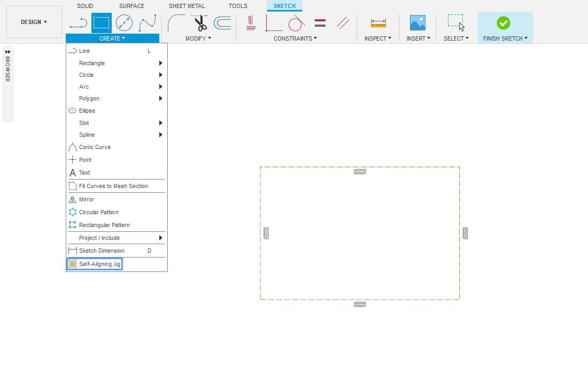Switch to the SHEET METAL tab
Screen dimensions: 588x374
pyautogui.click(x=187, y=6)
